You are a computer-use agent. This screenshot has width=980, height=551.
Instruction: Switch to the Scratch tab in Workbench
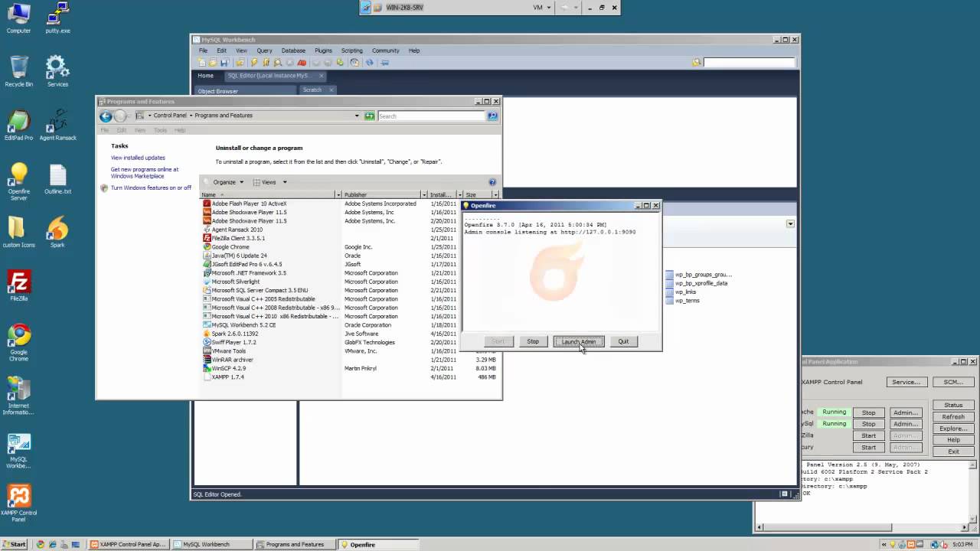(312, 90)
